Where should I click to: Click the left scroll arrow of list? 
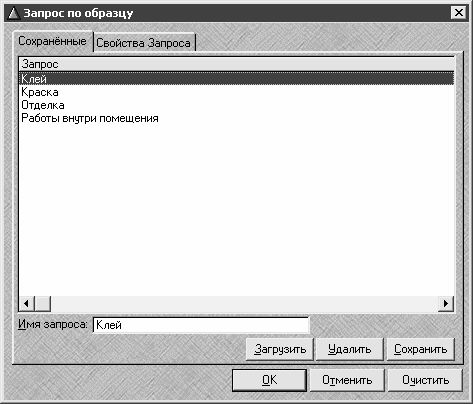(26, 304)
